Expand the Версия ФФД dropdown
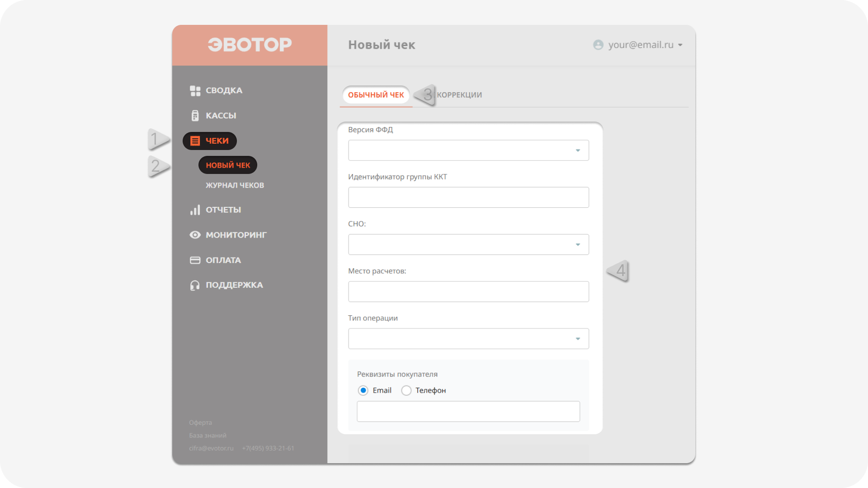Image resolution: width=868 pixels, height=488 pixels. click(x=468, y=150)
